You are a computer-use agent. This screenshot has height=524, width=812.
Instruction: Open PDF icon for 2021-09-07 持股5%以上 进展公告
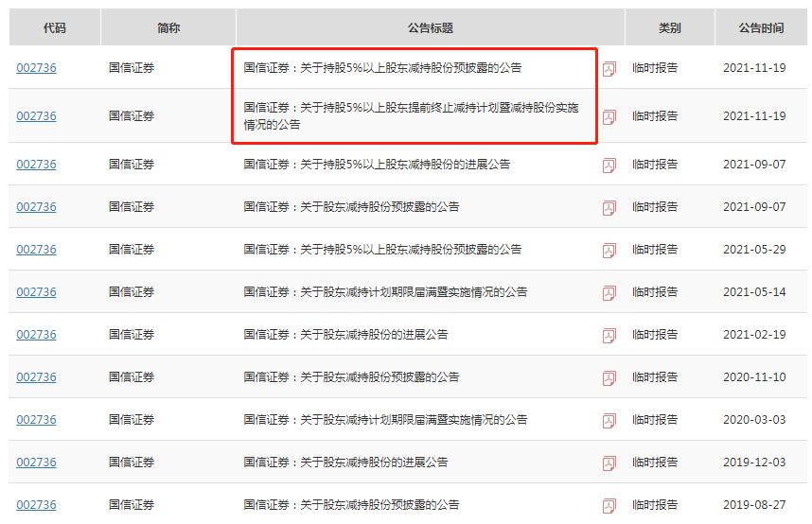pyautogui.click(x=609, y=166)
